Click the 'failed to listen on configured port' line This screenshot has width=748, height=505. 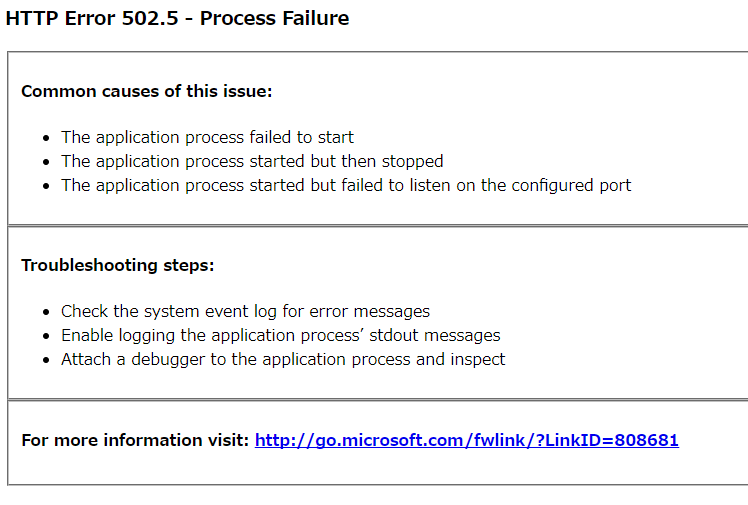point(346,185)
